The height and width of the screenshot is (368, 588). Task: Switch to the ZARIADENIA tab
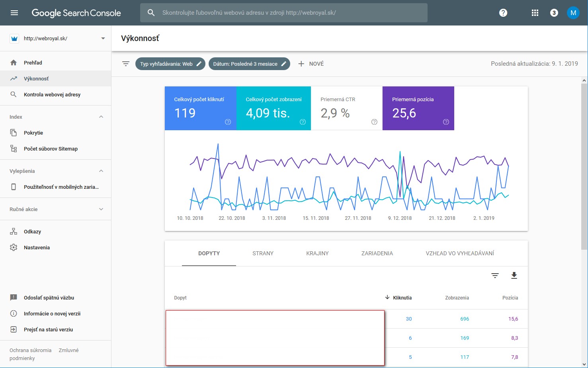coord(377,253)
